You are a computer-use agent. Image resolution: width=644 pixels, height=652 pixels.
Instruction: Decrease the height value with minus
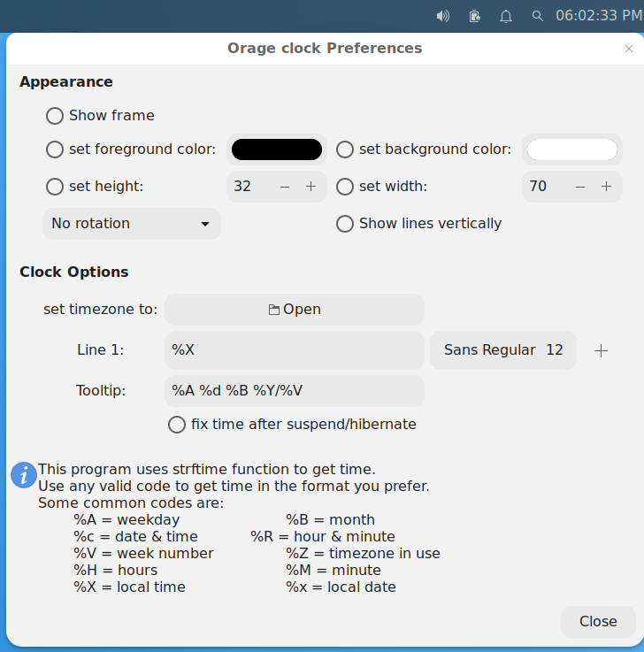pos(285,187)
